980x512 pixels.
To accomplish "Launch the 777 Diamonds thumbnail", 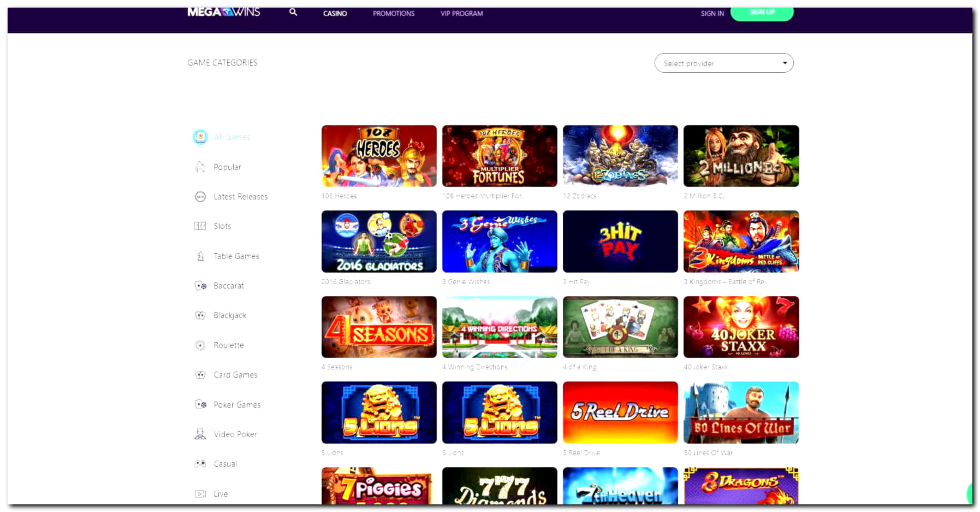I will (500, 486).
